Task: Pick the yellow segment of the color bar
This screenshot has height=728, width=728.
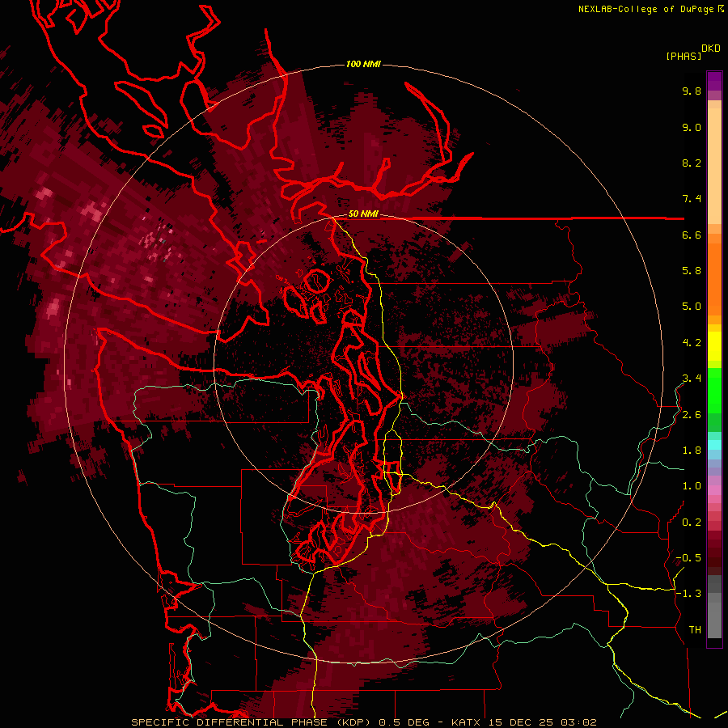Action: click(714, 346)
